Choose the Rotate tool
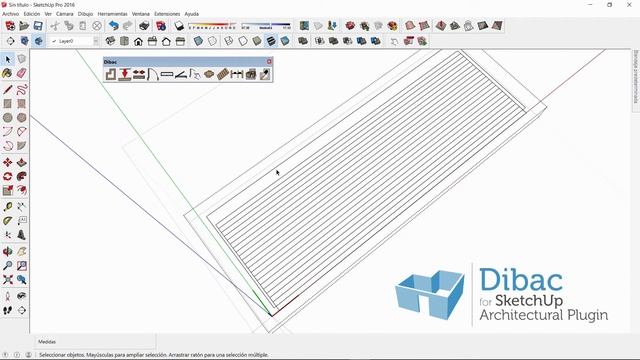Image resolution: width=640 pixels, height=360 pixels. tap(8, 176)
